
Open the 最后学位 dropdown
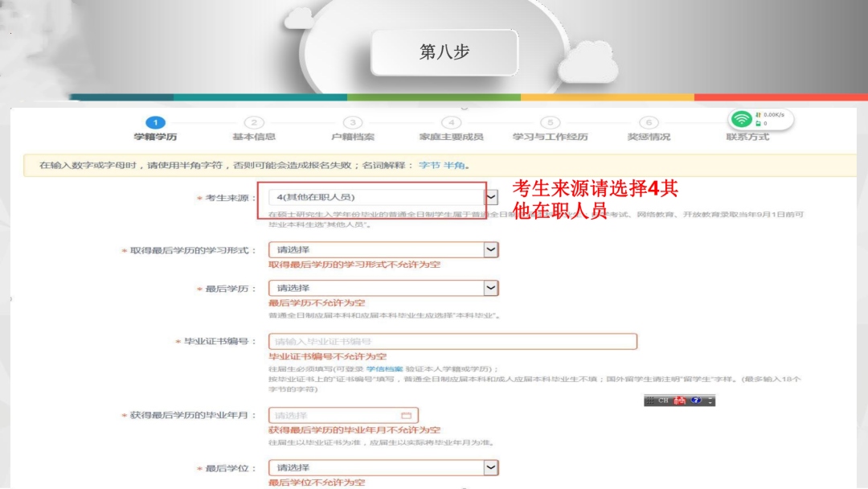point(490,467)
